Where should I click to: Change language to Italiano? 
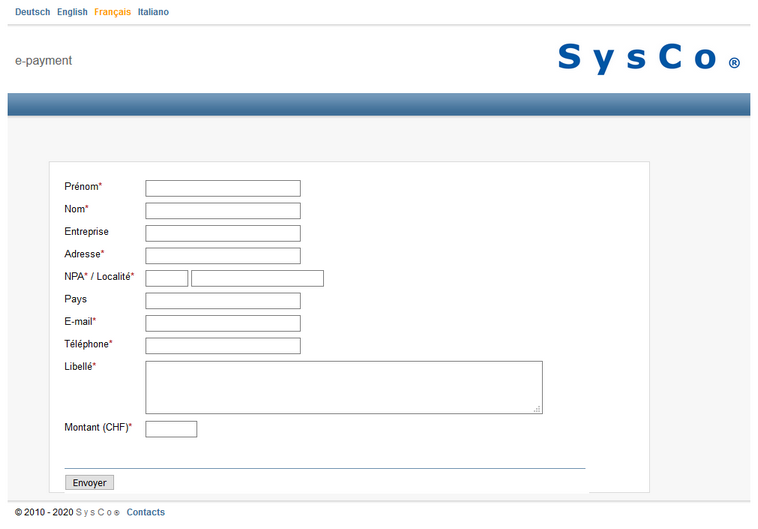coord(153,12)
